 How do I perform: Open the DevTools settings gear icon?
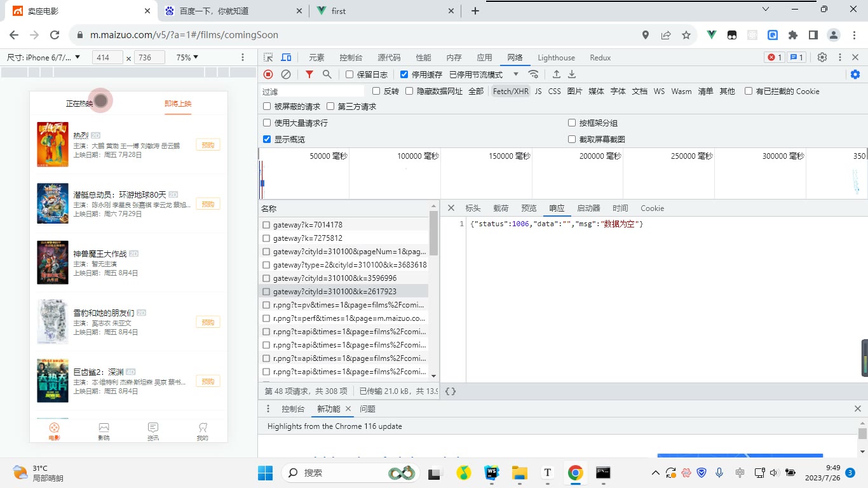(822, 57)
